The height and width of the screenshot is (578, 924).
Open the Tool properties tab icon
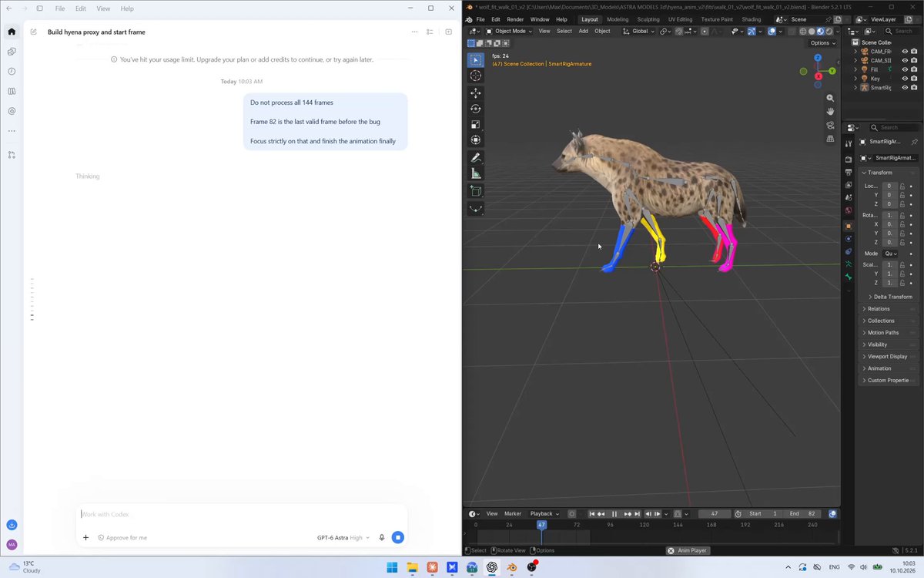coord(849,143)
